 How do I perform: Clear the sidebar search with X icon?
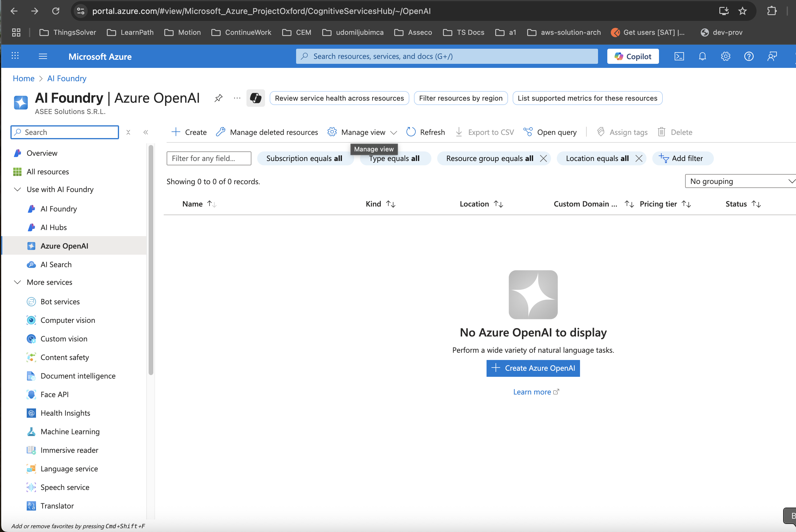(128, 132)
